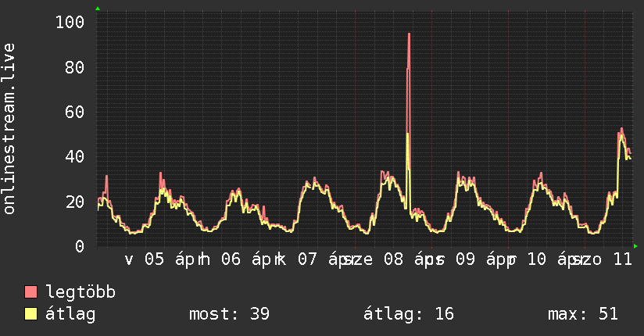Click the y-axis label 80
The height and width of the screenshot is (336, 644).
75,67
